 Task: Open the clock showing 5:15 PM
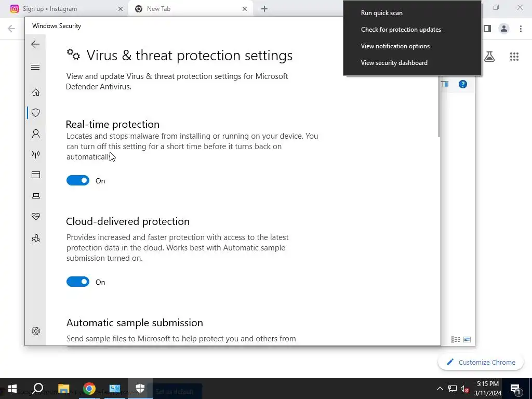(487, 389)
